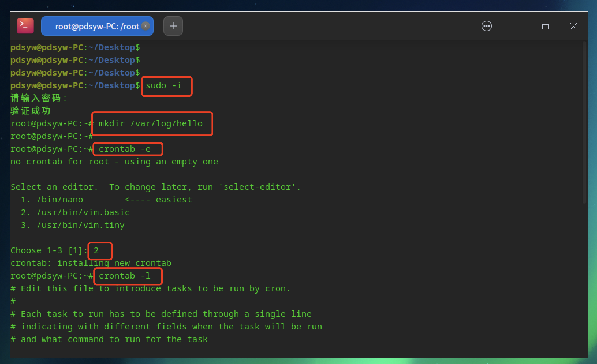Click 'no crontab for root' message line
Screen dimensions: 597x364
point(114,162)
